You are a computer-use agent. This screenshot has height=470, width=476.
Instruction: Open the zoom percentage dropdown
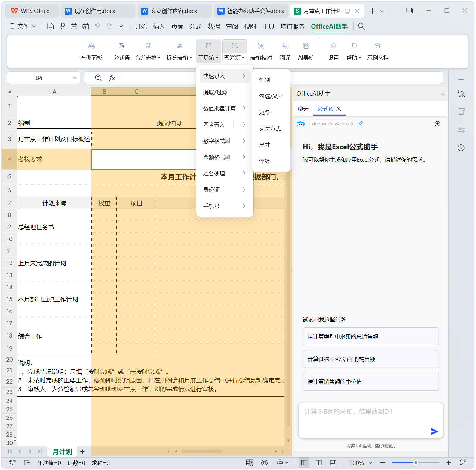click(371, 463)
